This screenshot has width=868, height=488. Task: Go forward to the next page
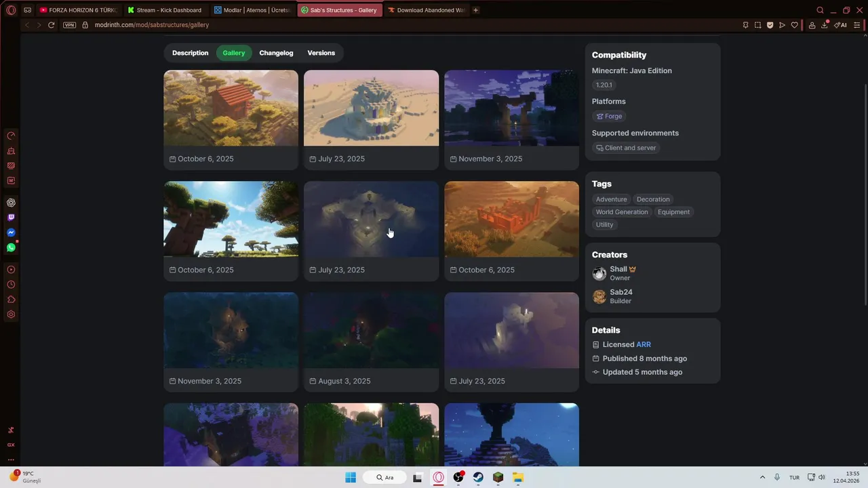point(39,25)
